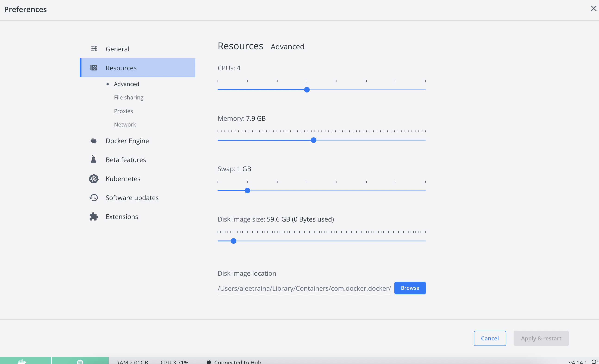The height and width of the screenshot is (364, 599).
Task: Click the Swap slider handle
Action: (x=247, y=191)
